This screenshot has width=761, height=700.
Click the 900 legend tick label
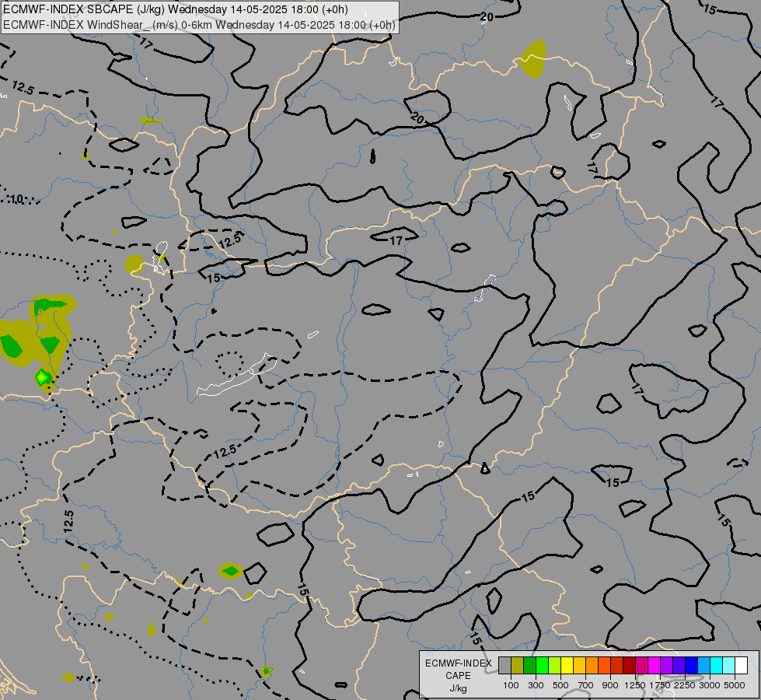click(x=610, y=685)
